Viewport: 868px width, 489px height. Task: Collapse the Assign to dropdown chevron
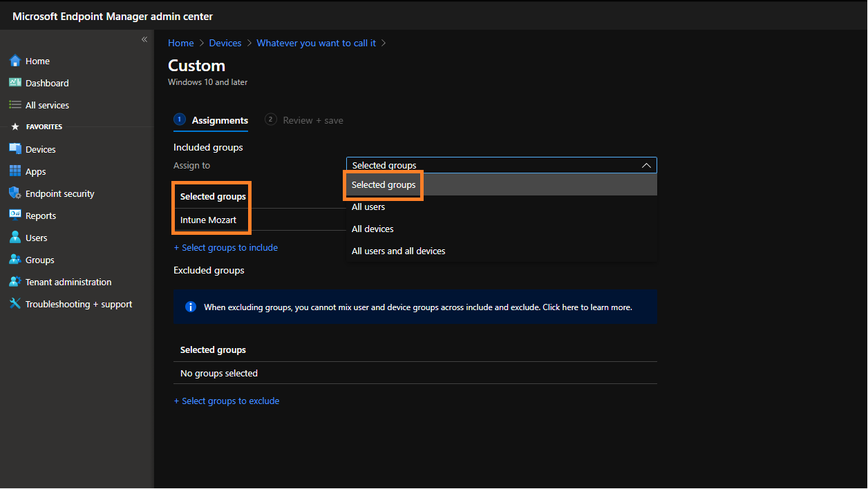pos(646,165)
